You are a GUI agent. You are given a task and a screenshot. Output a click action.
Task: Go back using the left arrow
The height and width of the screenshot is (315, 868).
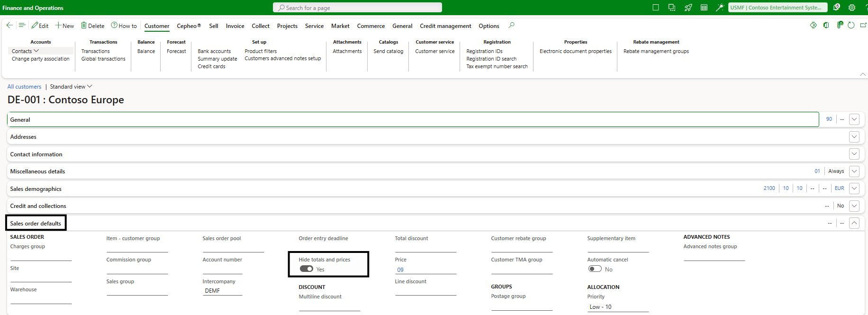(9, 26)
